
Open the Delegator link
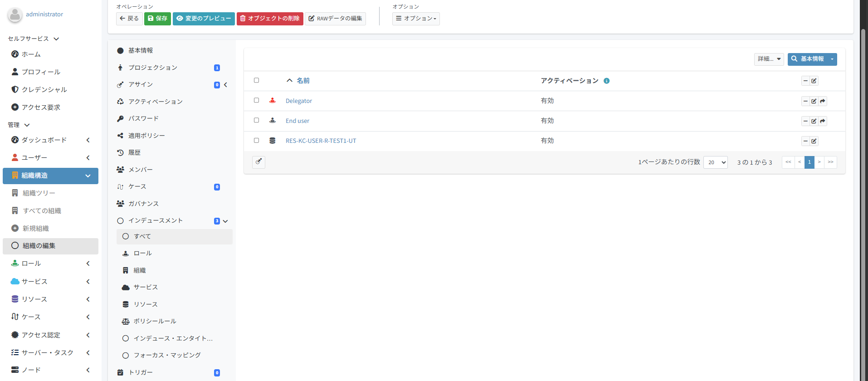click(299, 101)
